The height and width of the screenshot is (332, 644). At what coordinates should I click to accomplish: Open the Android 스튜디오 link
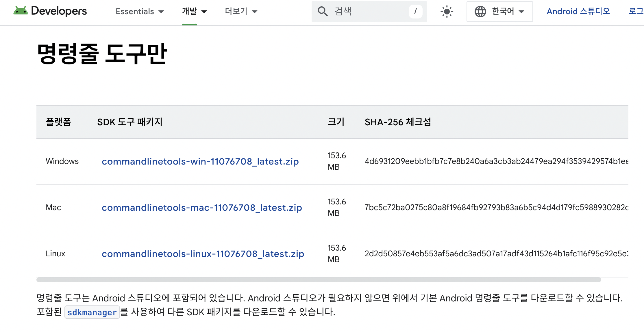pos(578,11)
